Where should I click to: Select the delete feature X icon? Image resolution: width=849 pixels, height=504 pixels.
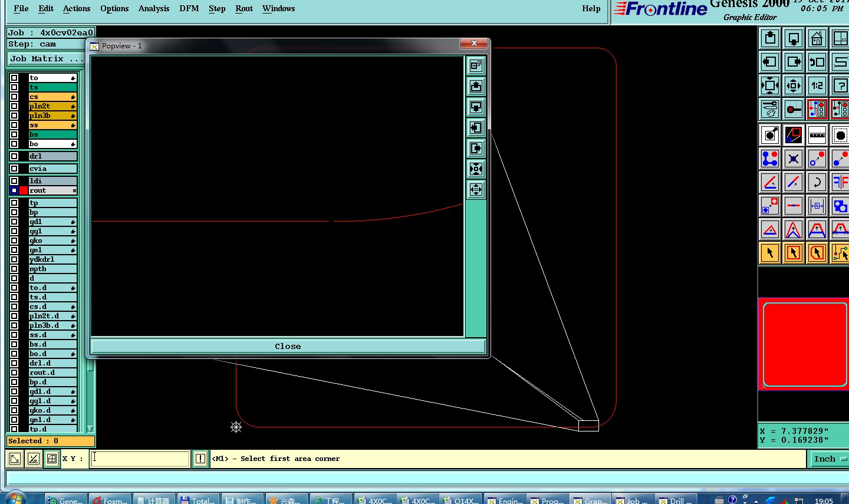[794, 159]
